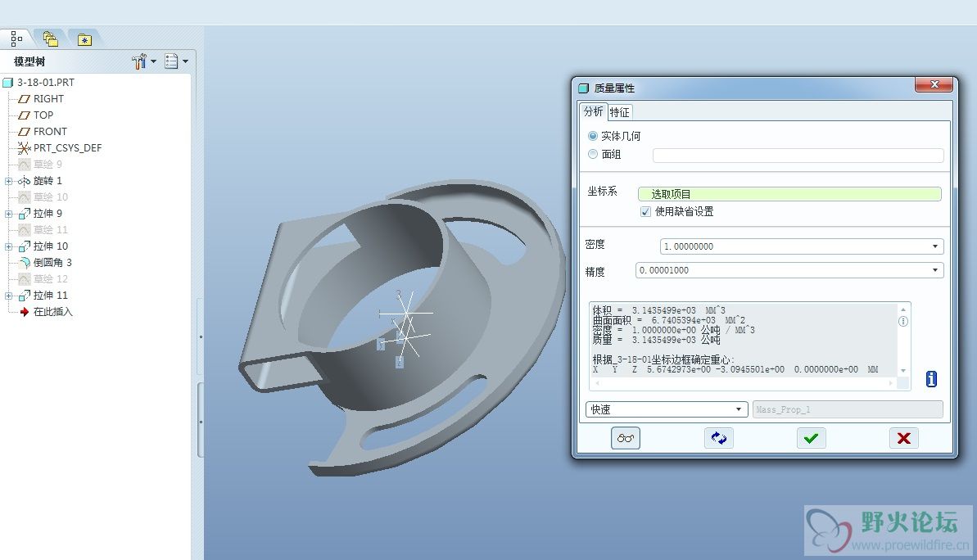This screenshot has width=977, height=560.
Task: Select hidden sketch 草绘 10
Action: point(51,196)
